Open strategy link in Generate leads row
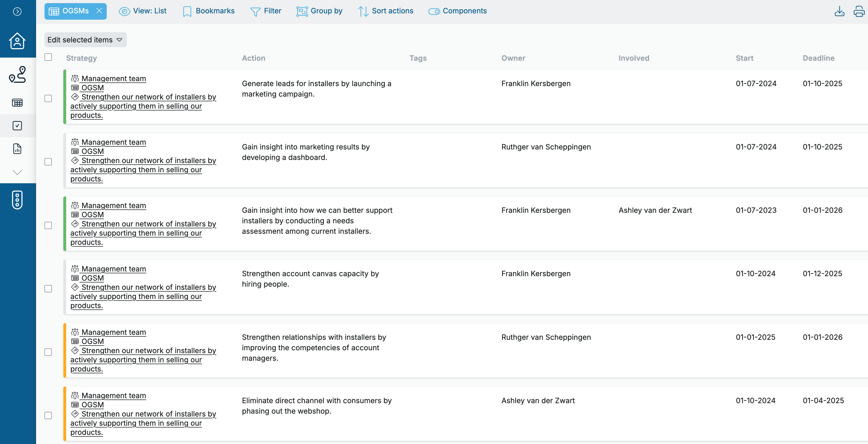Screen dimensions: 868x444 click(x=143, y=106)
